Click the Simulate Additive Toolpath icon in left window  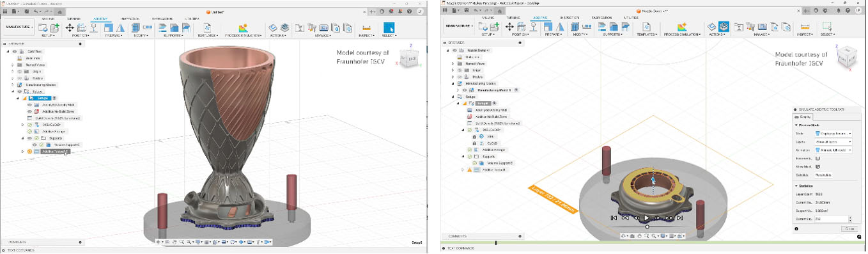click(x=284, y=28)
